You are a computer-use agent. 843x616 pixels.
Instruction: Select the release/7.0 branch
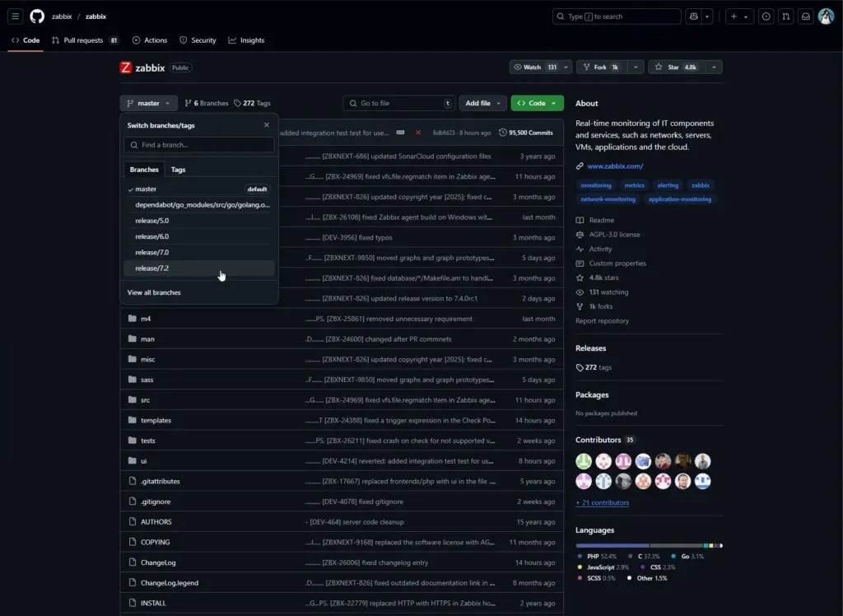[x=199, y=252]
